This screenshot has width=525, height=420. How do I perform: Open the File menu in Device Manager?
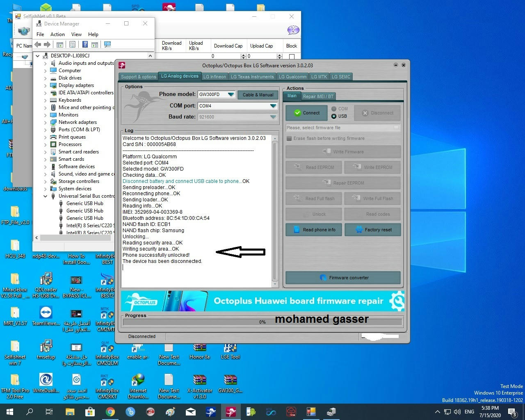[40, 34]
